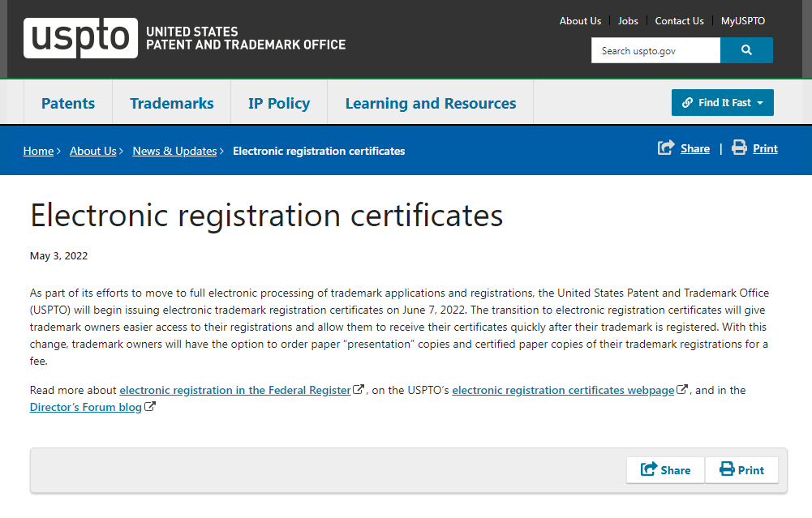Navigate to Home breadcrumb link
812x518 pixels.
click(x=38, y=151)
